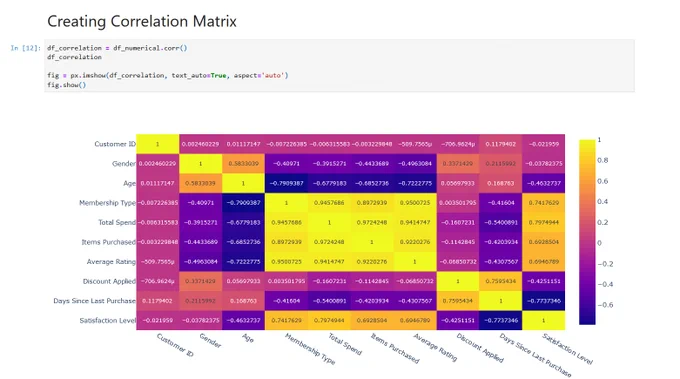
Task: Click the In [12] cell prompt
Action: (26, 48)
